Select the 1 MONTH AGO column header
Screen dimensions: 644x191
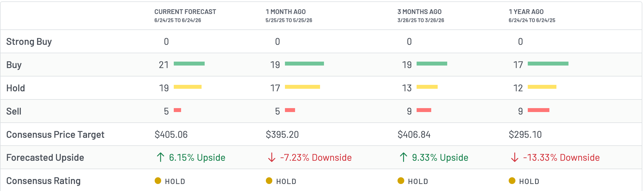(286, 12)
